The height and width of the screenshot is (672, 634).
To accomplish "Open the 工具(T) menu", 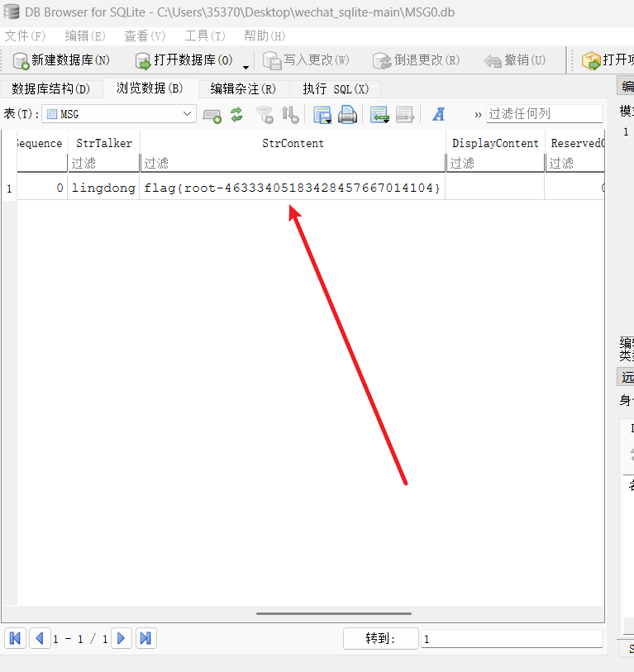I will [204, 36].
